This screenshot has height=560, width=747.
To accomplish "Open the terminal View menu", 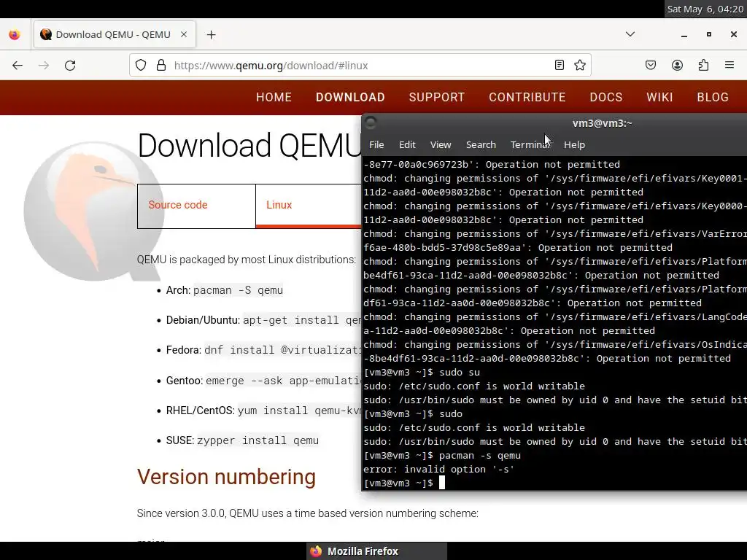I will pos(441,145).
